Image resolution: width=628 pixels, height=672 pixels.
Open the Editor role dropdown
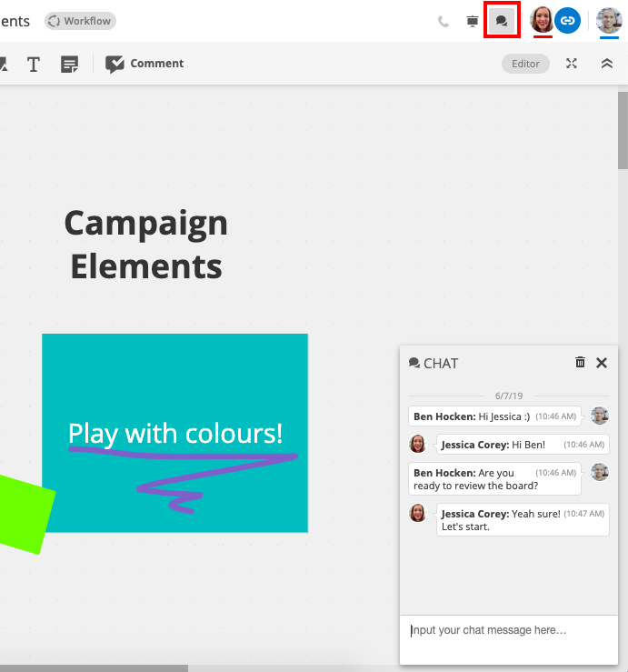point(525,64)
